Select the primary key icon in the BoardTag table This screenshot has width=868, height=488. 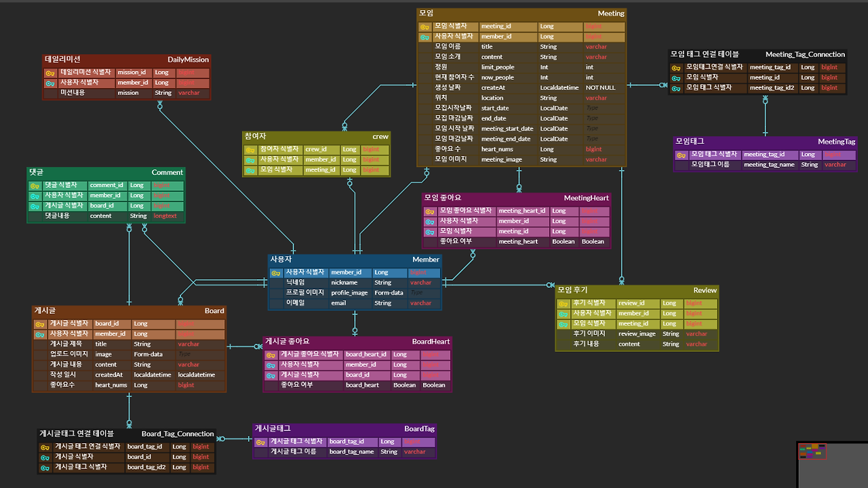(260, 443)
